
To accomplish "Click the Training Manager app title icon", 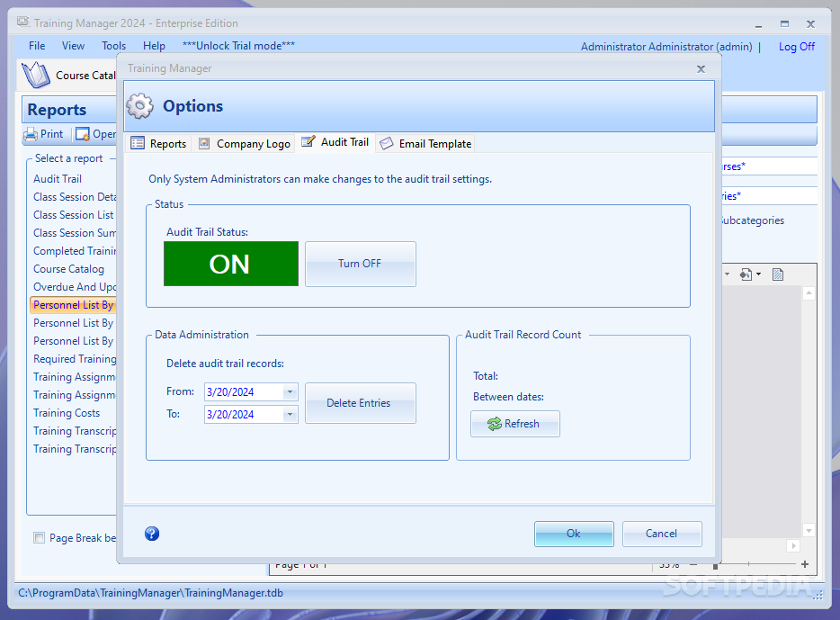I will (x=23, y=22).
